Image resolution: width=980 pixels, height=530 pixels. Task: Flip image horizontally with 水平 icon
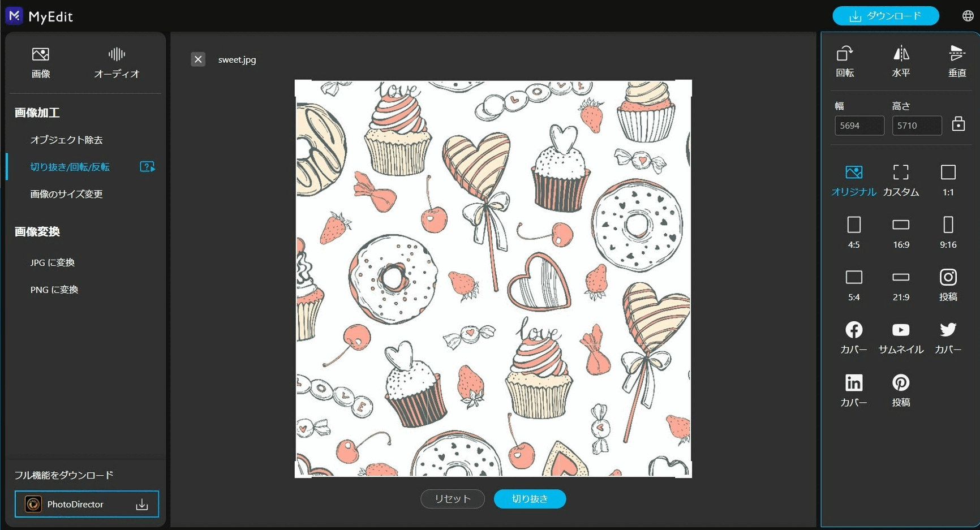pyautogui.click(x=901, y=61)
